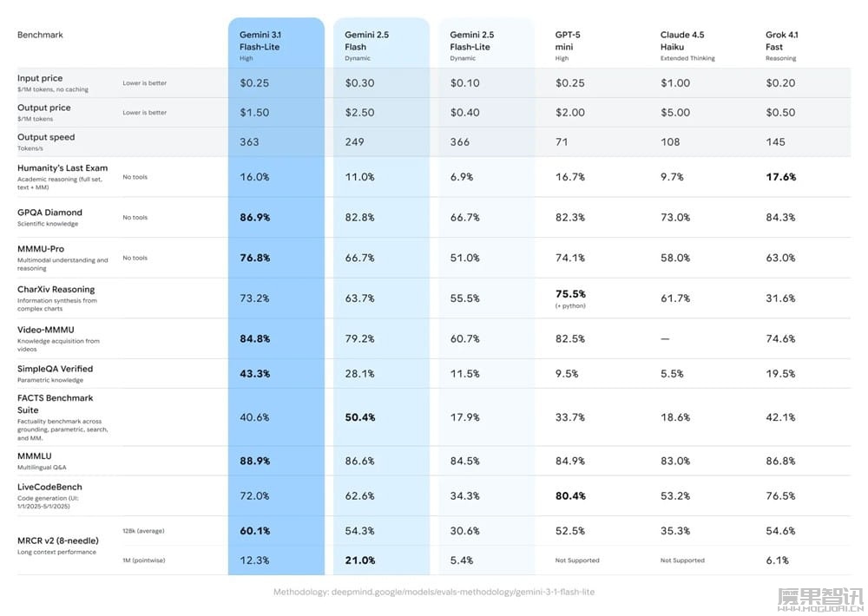Screen dimensions: 868x616
Task: Click the CharXiv Reasoning row label
Action: pos(56,289)
